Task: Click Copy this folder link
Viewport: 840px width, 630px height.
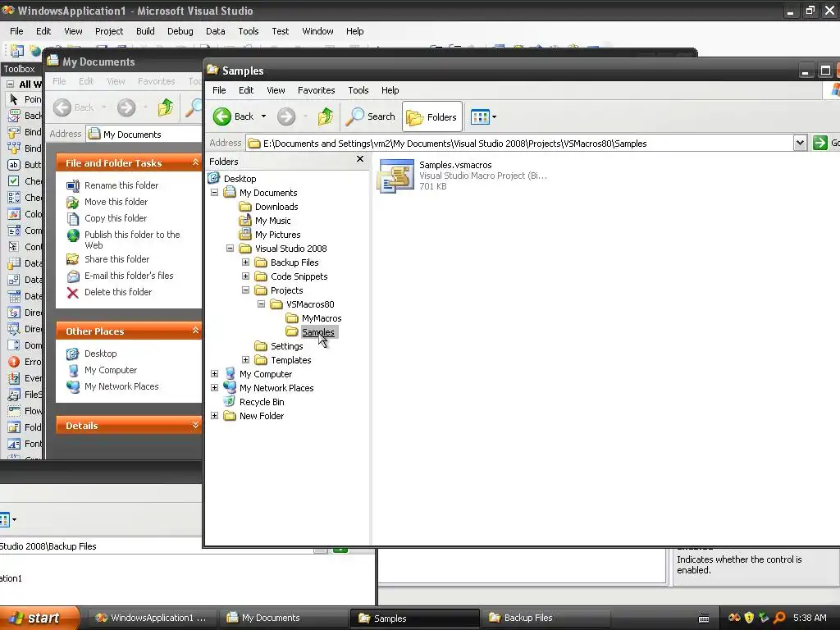Action: (x=115, y=218)
